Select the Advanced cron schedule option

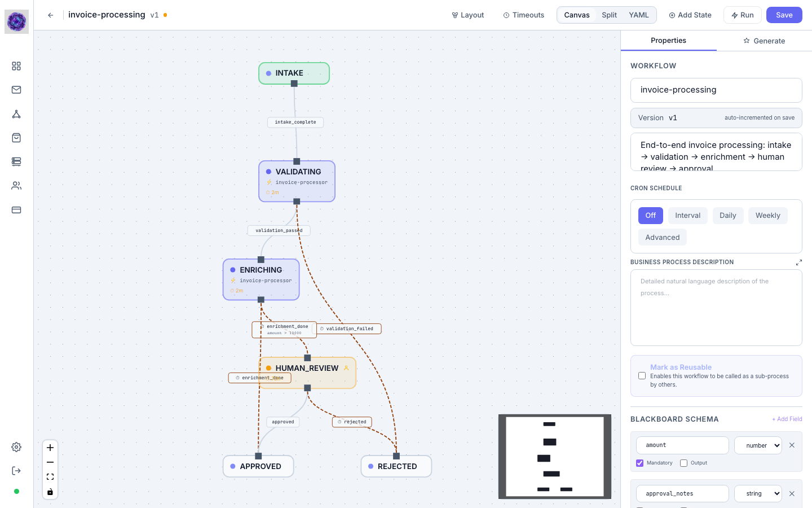663,238
